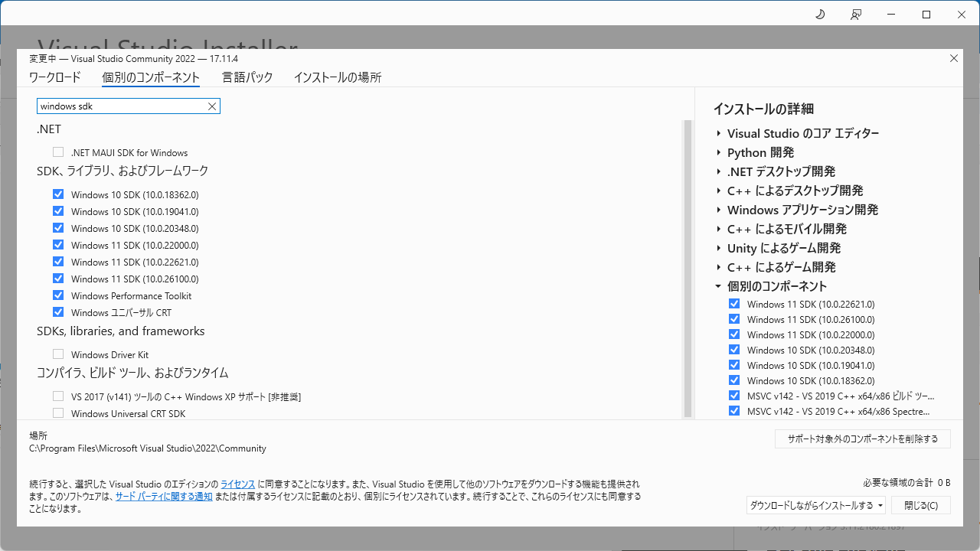The height and width of the screenshot is (551, 980).
Task: Uncheck Windows 10 SDK (10.0.18362.0) in the component list
Action: tap(58, 194)
